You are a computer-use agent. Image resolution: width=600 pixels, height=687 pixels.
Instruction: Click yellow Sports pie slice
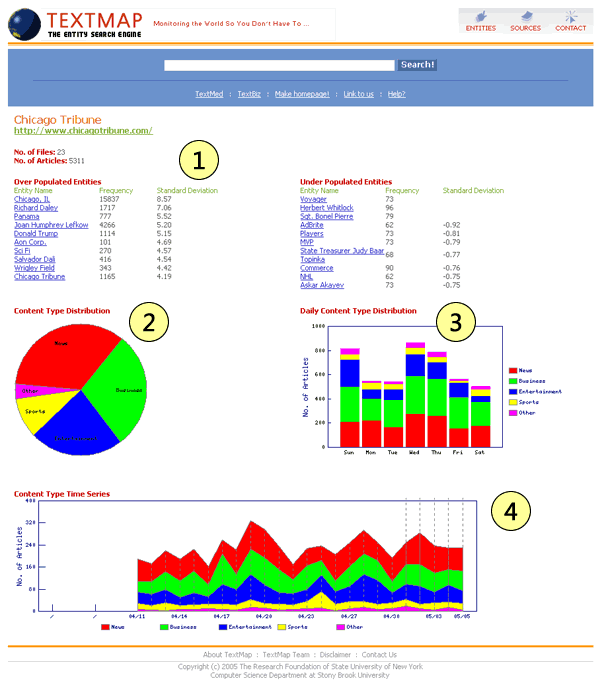[x=37, y=410]
